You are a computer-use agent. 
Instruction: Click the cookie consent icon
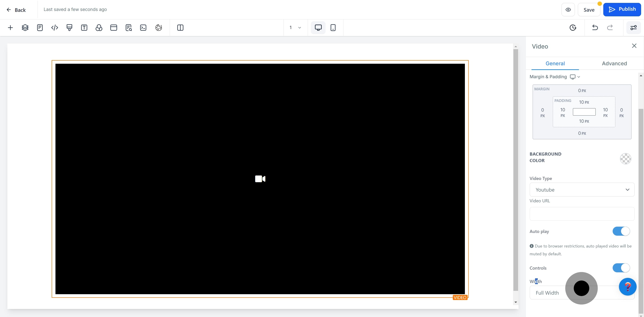click(159, 27)
